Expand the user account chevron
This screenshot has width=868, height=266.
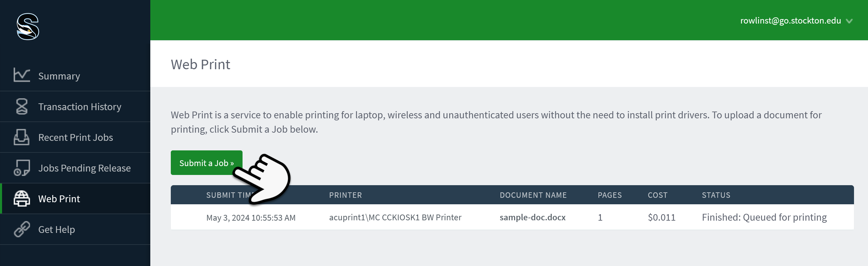[x=849, y=21]
